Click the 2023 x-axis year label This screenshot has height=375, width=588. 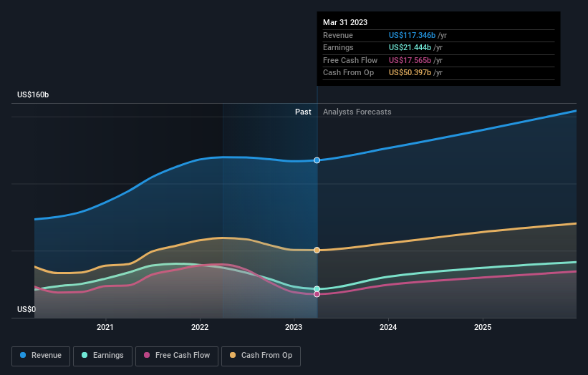(x=294, y=327)
